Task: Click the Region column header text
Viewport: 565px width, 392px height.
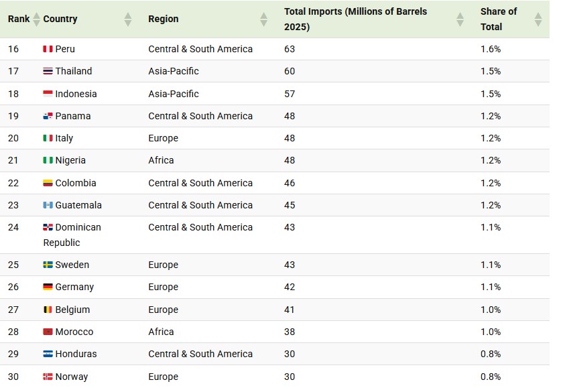Action: click(x=164, y=19)
